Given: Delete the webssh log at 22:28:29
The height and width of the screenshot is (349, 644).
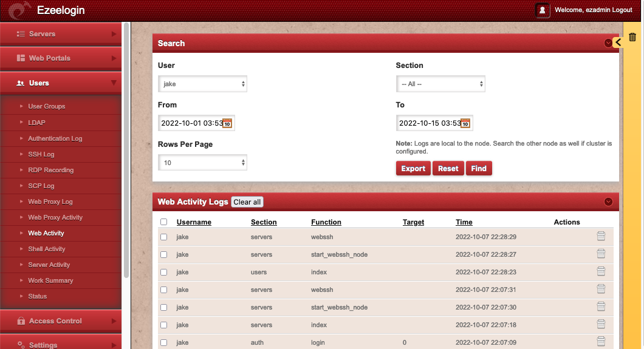Looking at the screenshot, I should (x=601, y=236).
